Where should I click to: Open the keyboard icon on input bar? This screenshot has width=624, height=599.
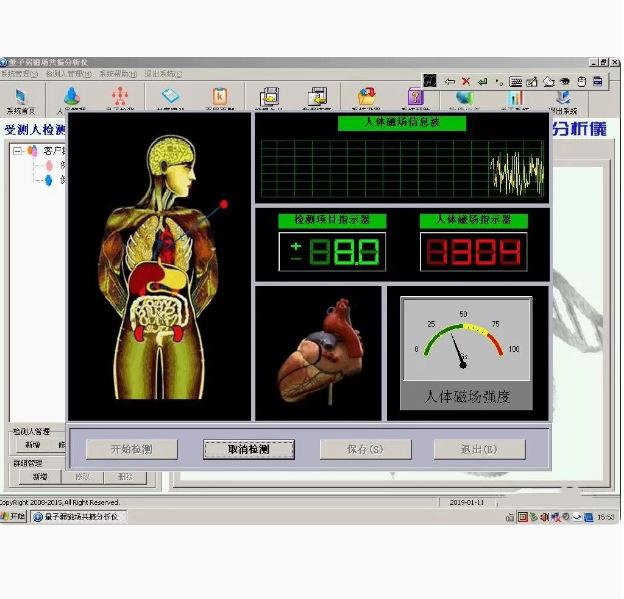tap(516, 82)
